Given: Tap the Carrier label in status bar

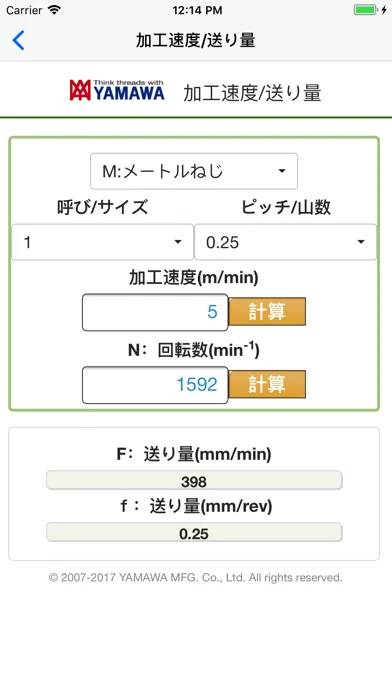Looking at the screenshot, I should point(24,10).
